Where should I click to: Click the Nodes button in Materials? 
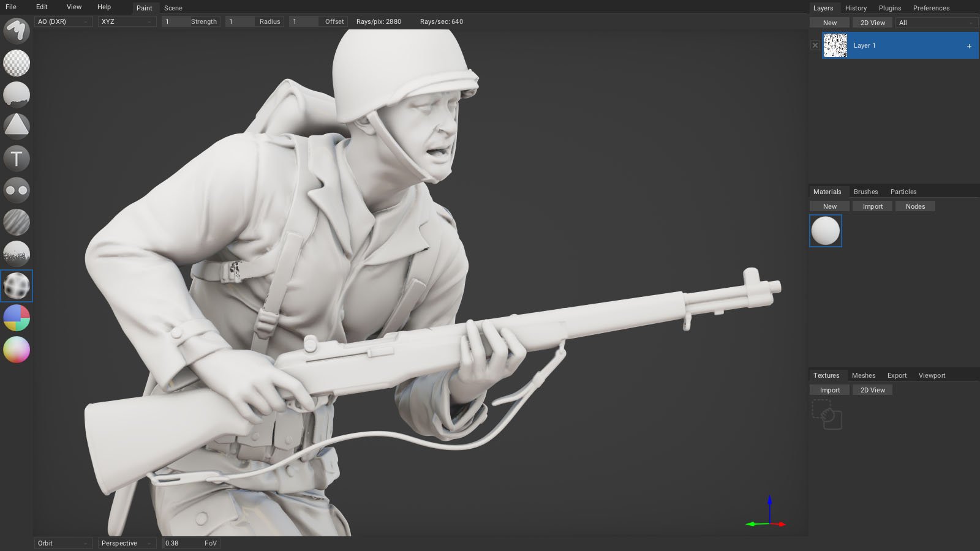pyautogui.click(x=915, y=206)
